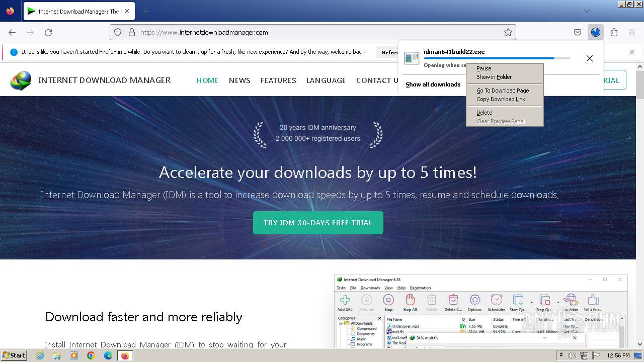
Task: Select Copy Download Link
Action: tap(505, 99)
